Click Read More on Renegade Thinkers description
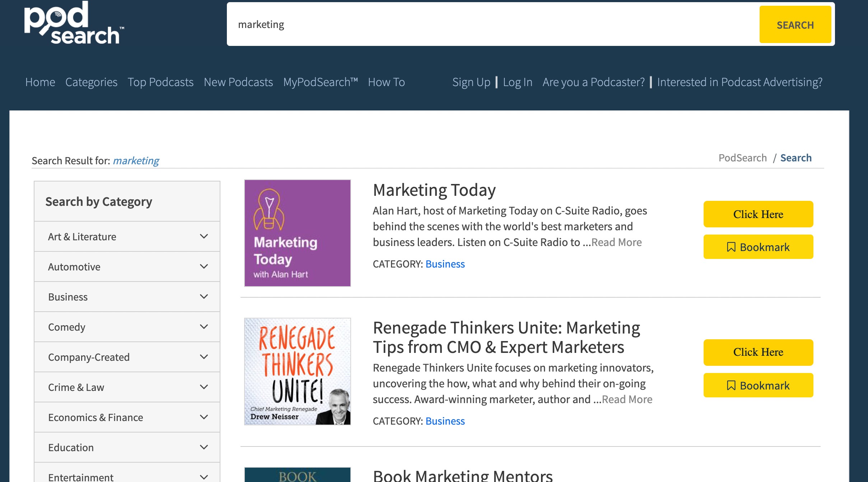868x482 pixels. (627, 399)
